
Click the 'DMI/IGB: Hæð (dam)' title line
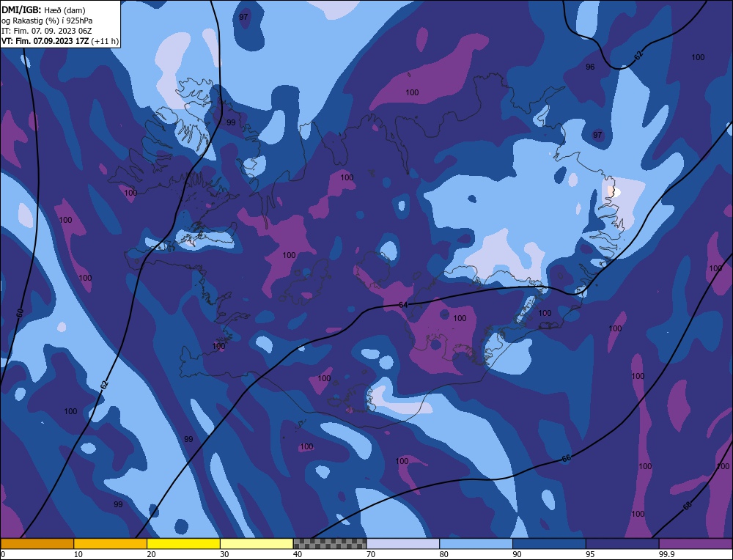point(43,10)
